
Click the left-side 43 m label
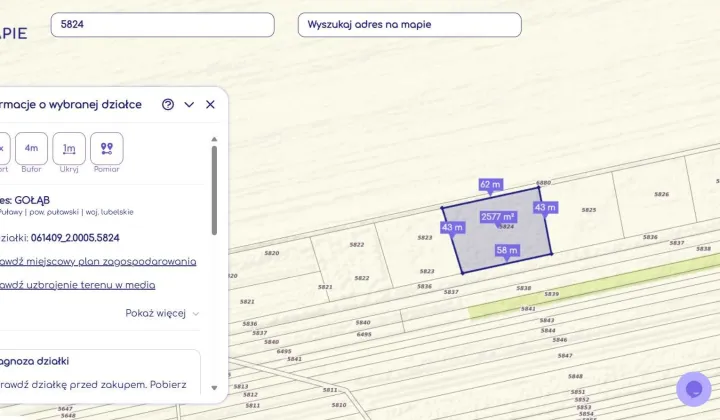tap(453, 227)
